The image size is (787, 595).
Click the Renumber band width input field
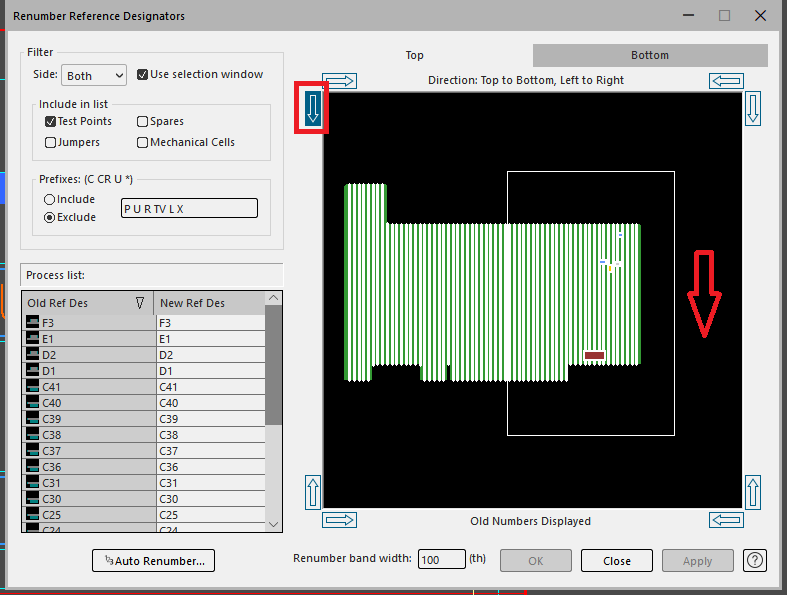[441, 560]
